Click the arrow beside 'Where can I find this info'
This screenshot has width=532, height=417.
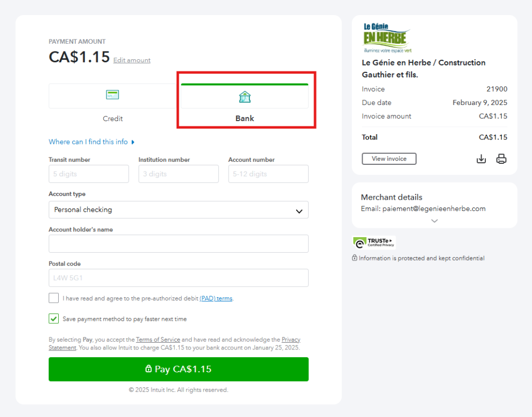click(133, 142)
